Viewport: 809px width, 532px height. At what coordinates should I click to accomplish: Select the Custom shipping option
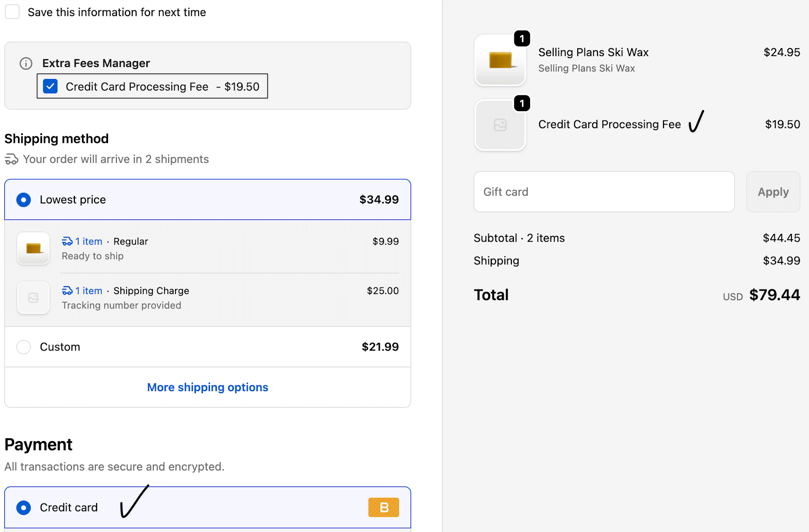24,347
